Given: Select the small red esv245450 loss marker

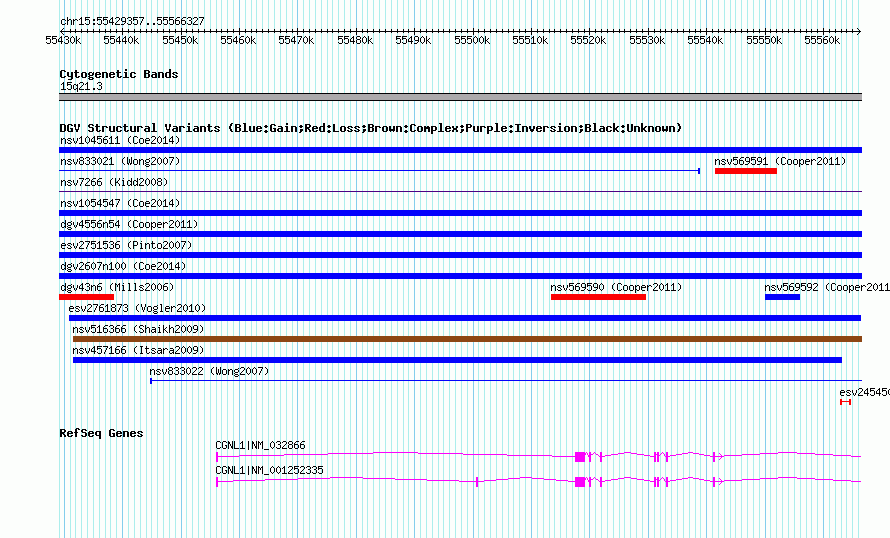Looking at the screenshot, I should pyautogui.click(x=846, y=402).
